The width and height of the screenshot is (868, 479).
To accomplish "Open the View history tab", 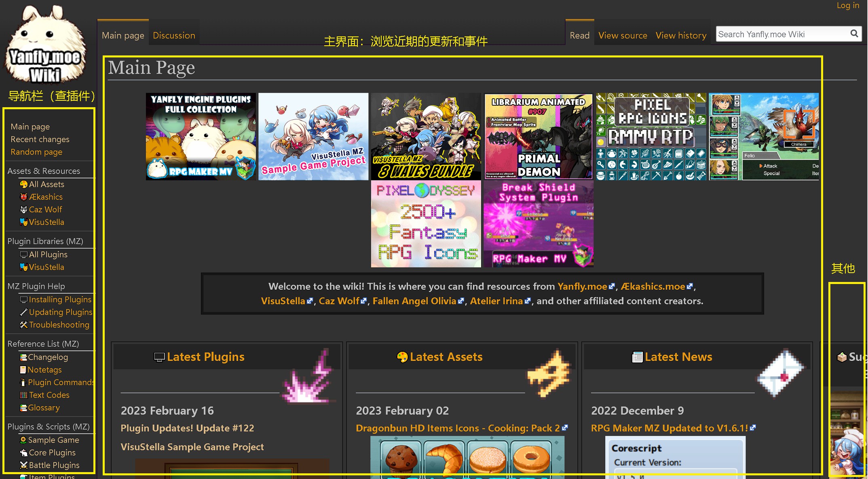I will click(681, 36).
